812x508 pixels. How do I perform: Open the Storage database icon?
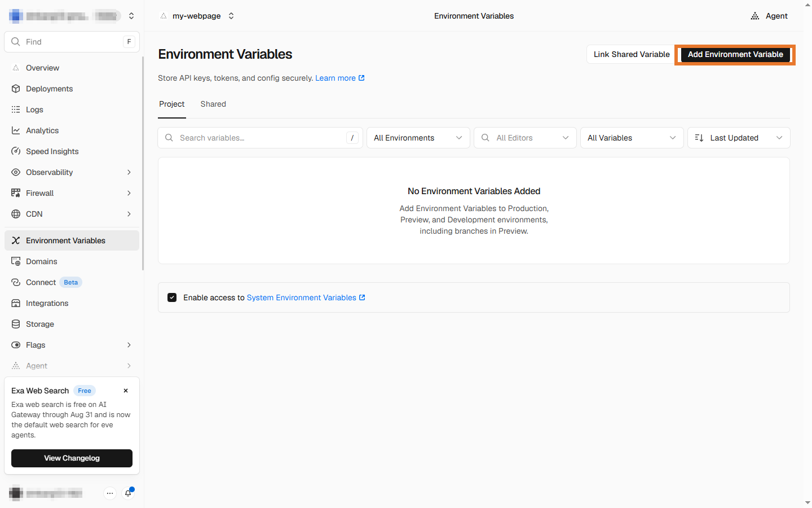(x=16, y=324)
